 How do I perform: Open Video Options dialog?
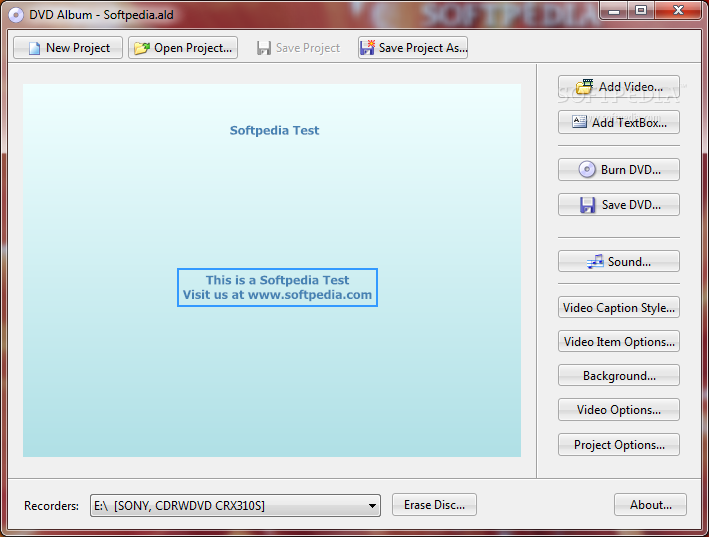(x=619, y=410)
